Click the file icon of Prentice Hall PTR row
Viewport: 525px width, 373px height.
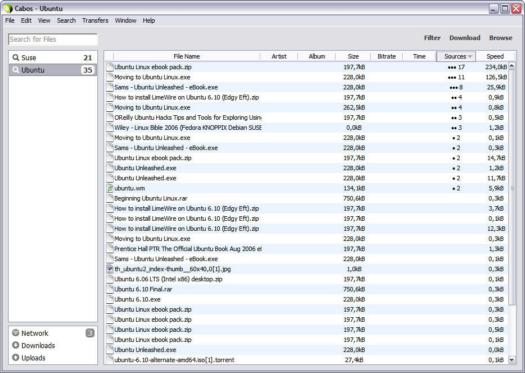point(110,249)
